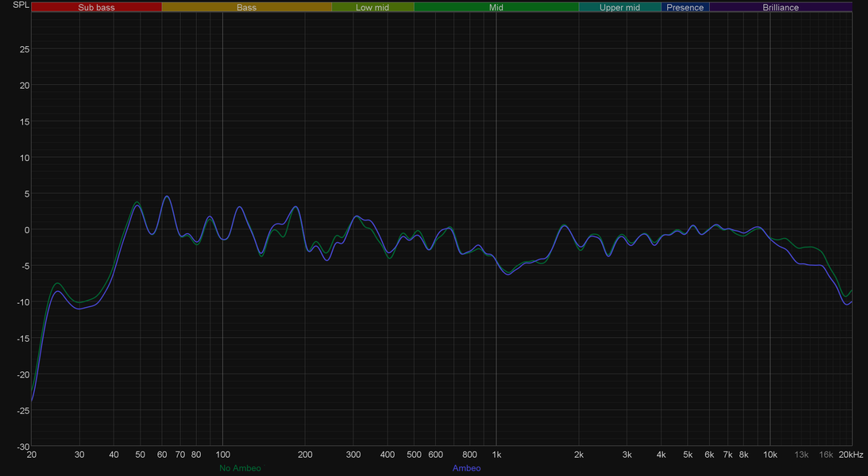868x476 pixels.
Task: Select the Brilliance band header
Action: [x=781, y=7]
